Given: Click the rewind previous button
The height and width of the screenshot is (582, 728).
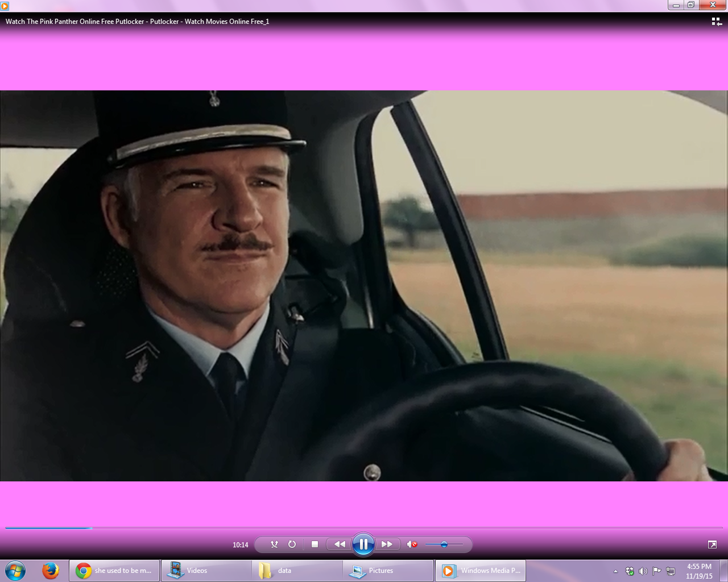Looking at the screenshot, I should [x=340, y=544].
